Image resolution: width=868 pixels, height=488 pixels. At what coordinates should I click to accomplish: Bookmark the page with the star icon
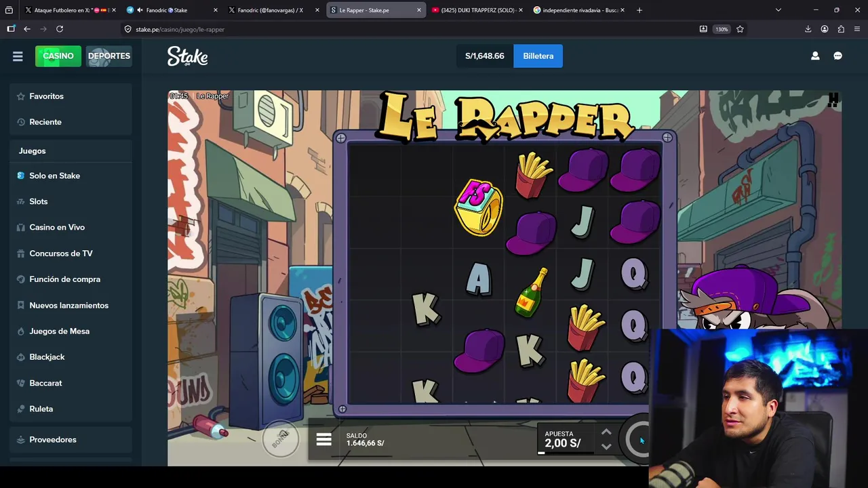740,29
